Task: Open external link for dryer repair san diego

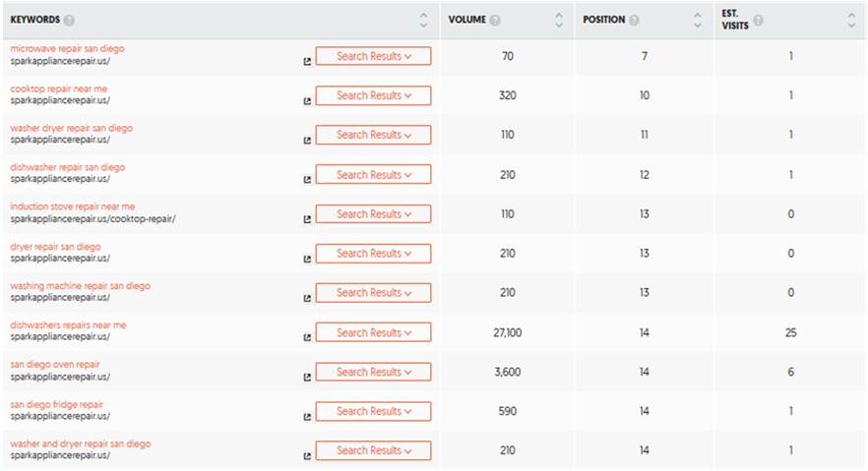Action: [x=307, y=259]
